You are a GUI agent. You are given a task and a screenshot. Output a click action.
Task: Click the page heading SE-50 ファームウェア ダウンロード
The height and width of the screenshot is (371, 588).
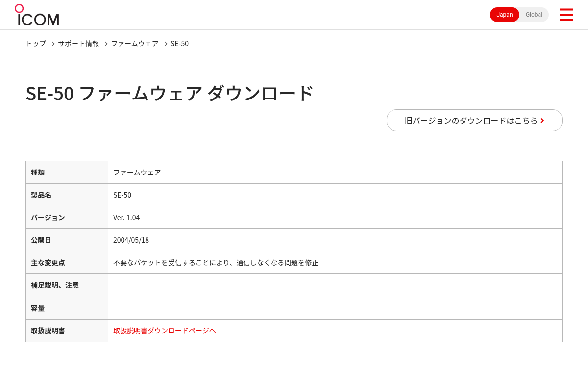click(x=170, y=93)
